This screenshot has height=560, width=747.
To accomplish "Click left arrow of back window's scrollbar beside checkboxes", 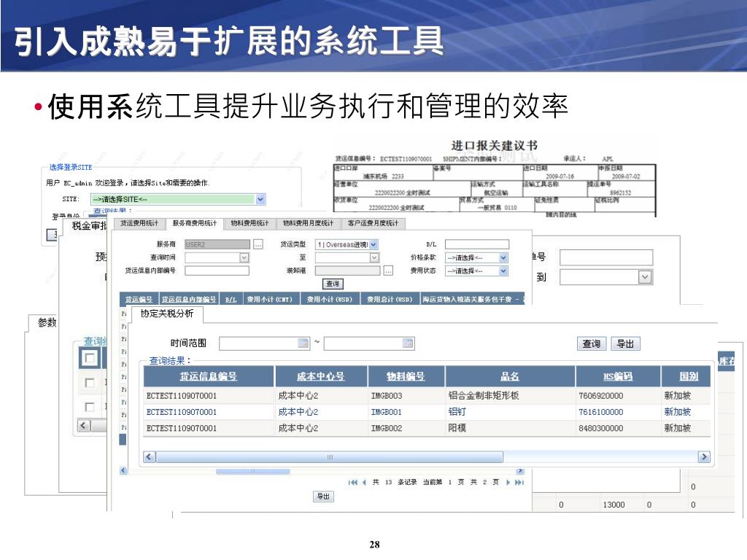I will [x=84, y=425].
